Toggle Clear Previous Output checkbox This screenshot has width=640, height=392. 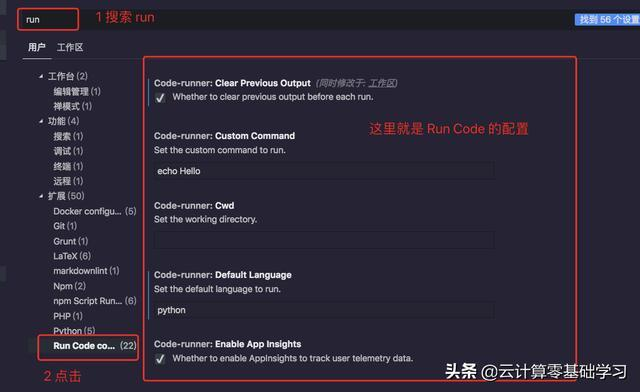(160, 98)
